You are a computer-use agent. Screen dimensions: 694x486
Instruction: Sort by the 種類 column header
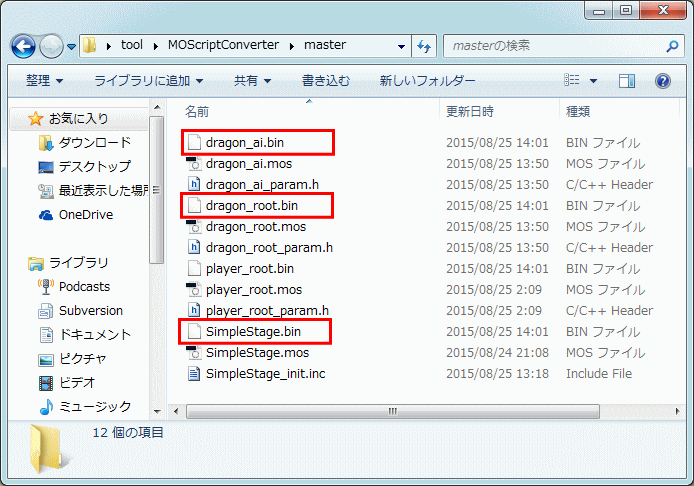click(578, 112)
